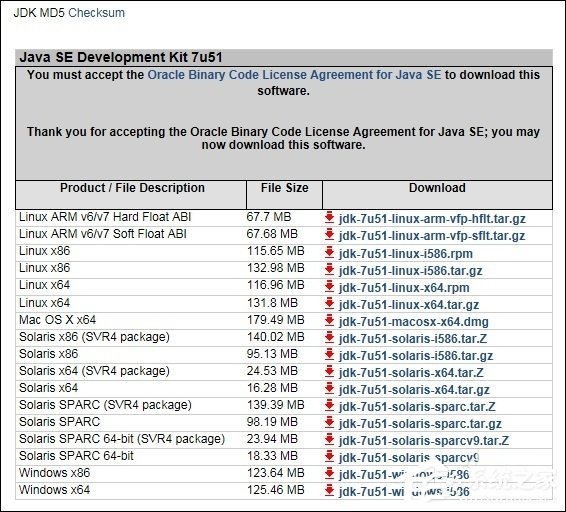The height and width of the screenshot is (512, 566).
Task: Open the Checksum link
Action: pos(96,13)
